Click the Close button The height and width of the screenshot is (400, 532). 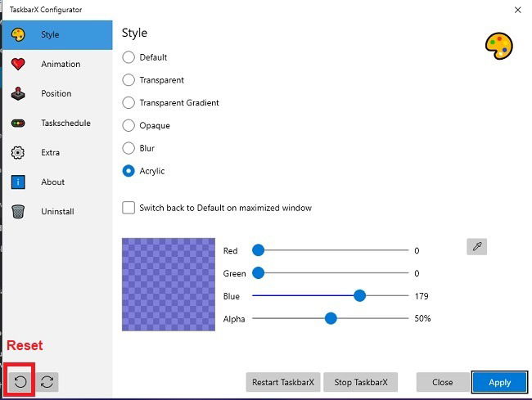point(443,382)
